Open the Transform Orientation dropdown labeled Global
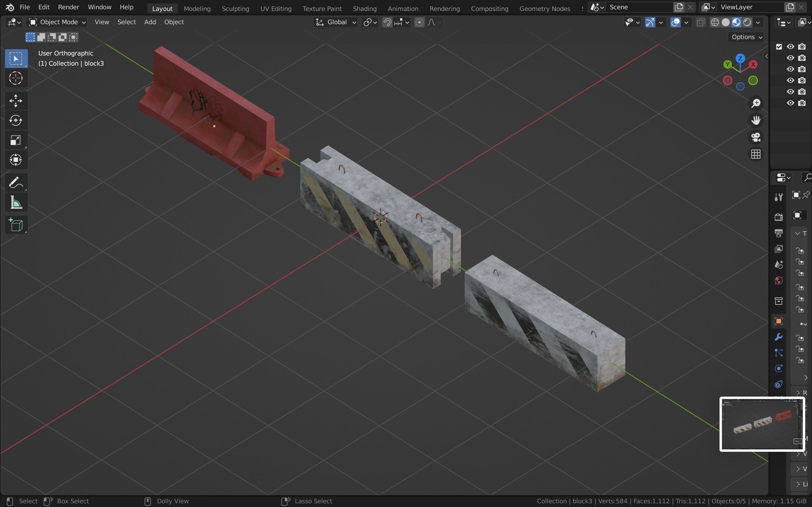 point(336,22)
